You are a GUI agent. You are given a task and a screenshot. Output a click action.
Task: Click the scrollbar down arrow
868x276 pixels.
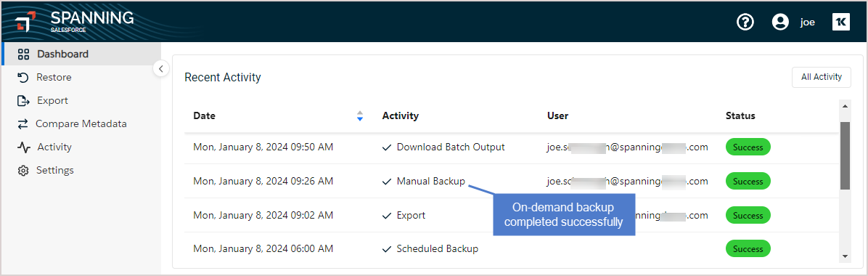[x=845, y=256]
